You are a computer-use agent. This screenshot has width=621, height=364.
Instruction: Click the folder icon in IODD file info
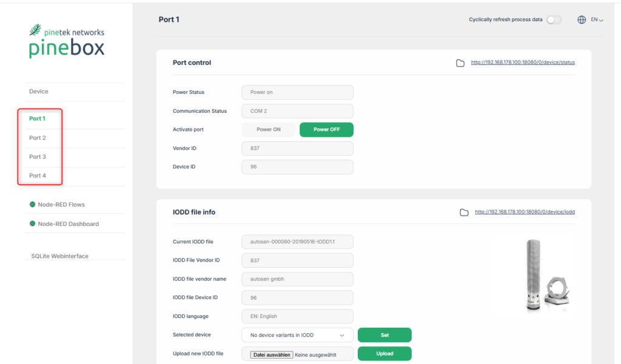464,213
